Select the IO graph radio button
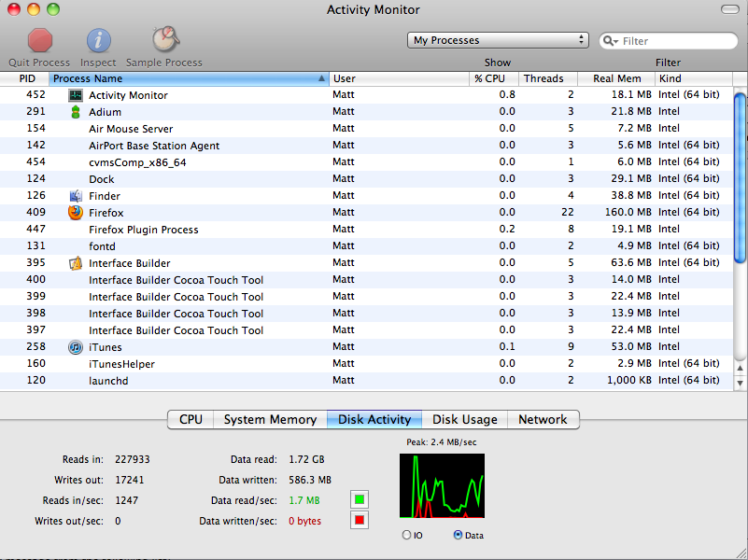The image size is (748, 560). pyautogui.click(x=406, y=535)
